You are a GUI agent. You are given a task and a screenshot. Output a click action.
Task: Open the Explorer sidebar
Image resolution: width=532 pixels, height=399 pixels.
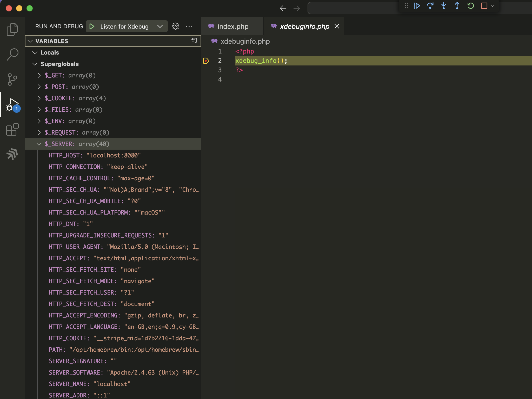click(12, 29)
